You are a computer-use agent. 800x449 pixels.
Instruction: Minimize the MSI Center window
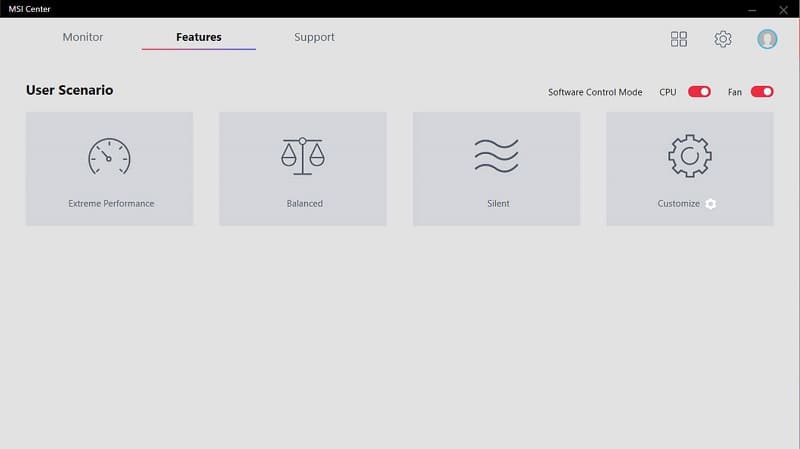point(752,9)
